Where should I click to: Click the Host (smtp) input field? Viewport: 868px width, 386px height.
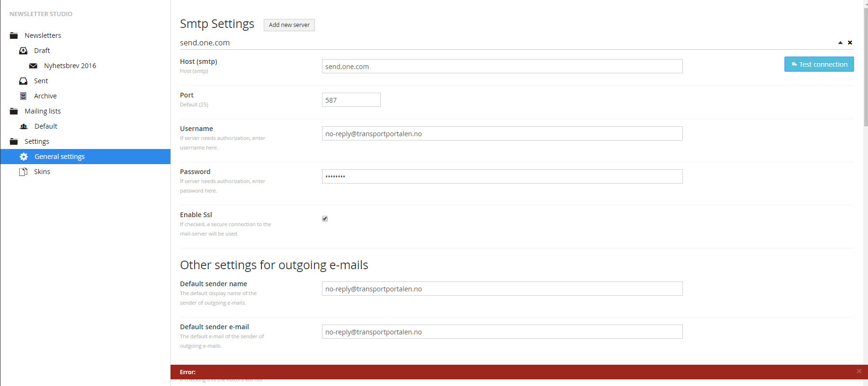coord(502,66)
